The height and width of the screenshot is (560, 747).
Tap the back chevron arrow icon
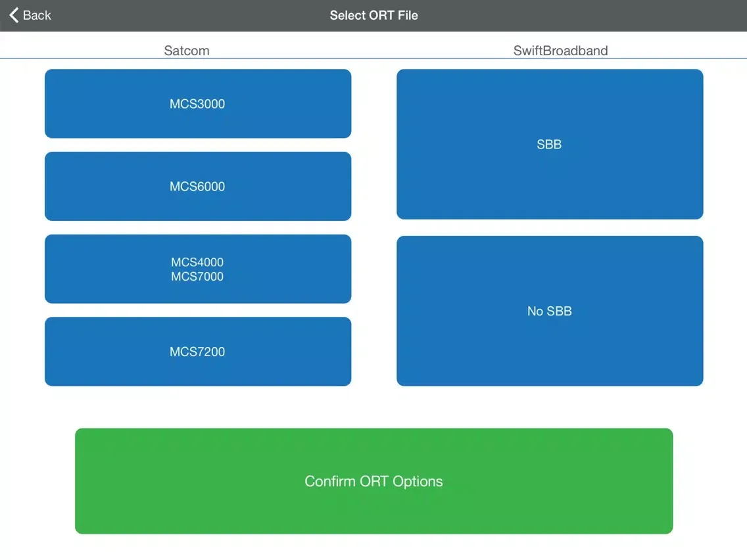click(14, 15)
